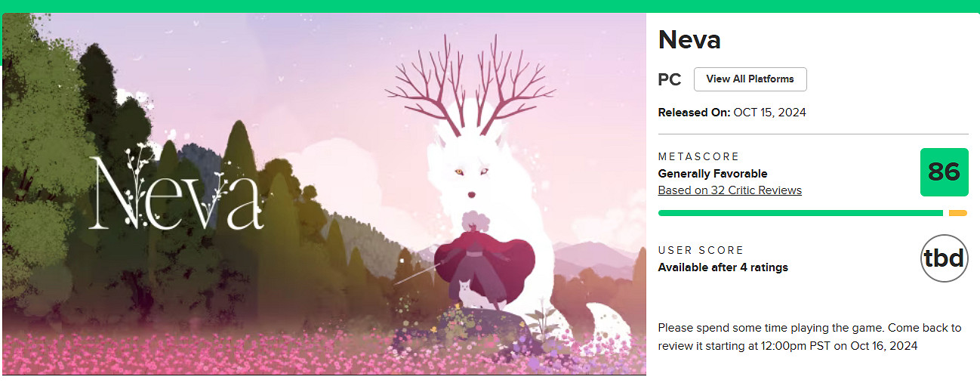Click the green 86 Metascore badge
980x383 pixels.
(945, 172)
